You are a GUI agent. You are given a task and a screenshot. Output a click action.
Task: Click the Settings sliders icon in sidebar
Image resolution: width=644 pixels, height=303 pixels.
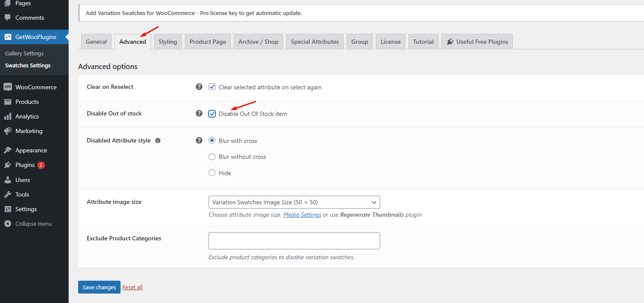coord(8,209)
